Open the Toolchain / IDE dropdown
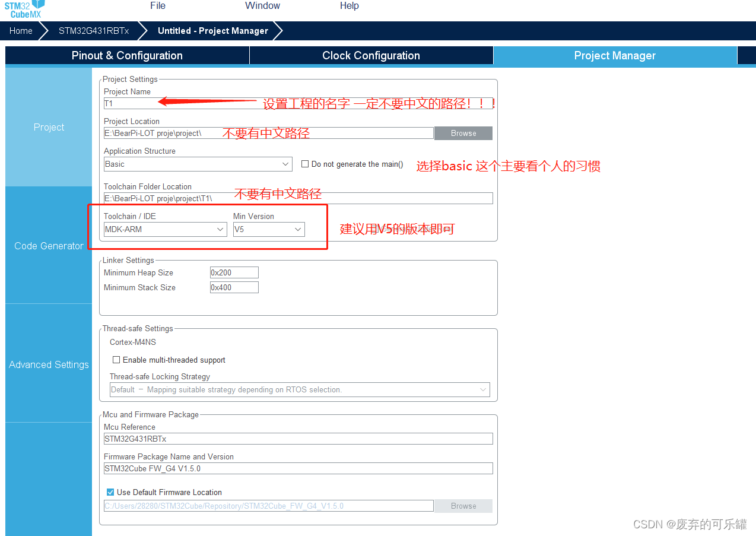756x536 pixels. tap(165, 229)
